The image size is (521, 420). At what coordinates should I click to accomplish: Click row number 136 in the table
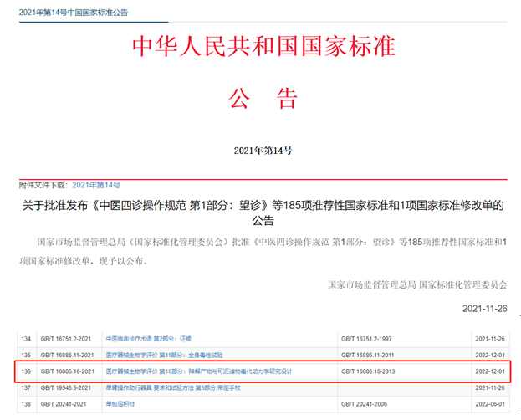point(26,371)
